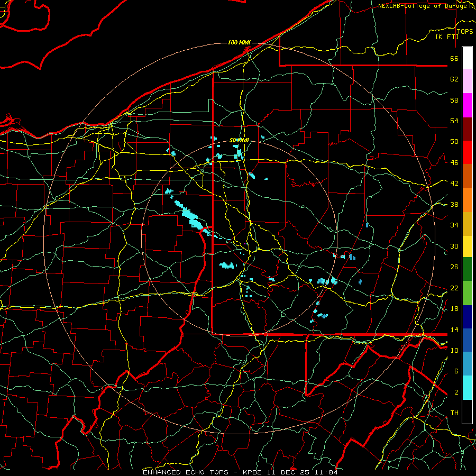Screen dimensions: 476x476
Task: Click the legend value "26"
Action: [454, 267]
